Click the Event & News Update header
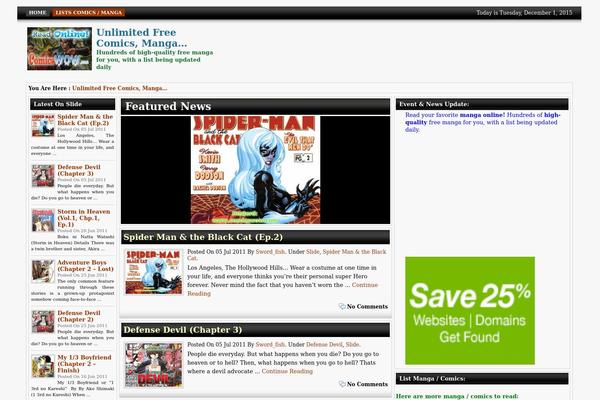 coord(482,104)
